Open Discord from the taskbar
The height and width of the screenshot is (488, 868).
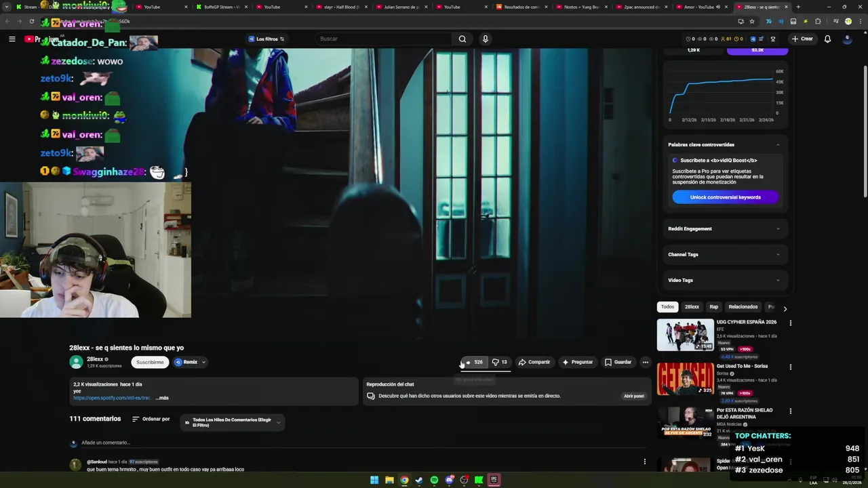(x=449, y=480)
